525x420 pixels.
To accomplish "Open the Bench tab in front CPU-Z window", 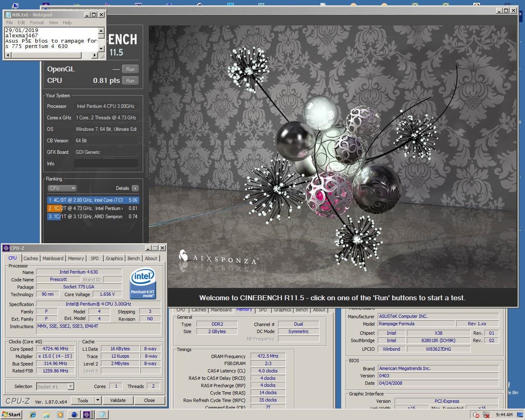I will [133, 258].
